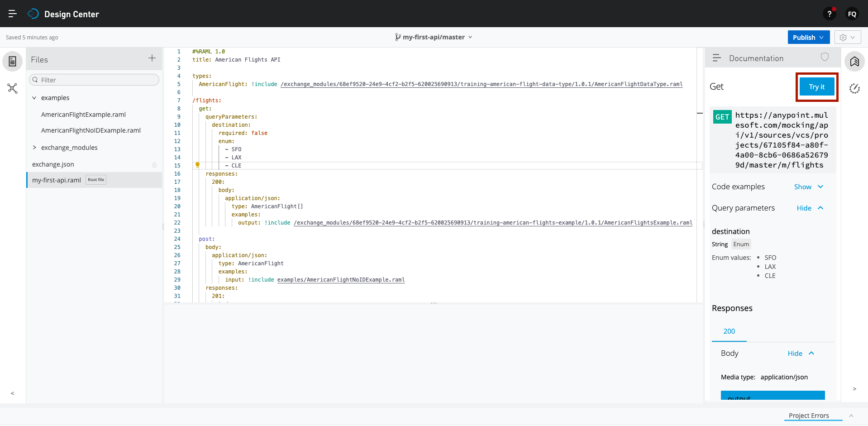Follow the AmericanFlightsExample.raml include link
Screen dimensions: 868x426
point(493,223)
